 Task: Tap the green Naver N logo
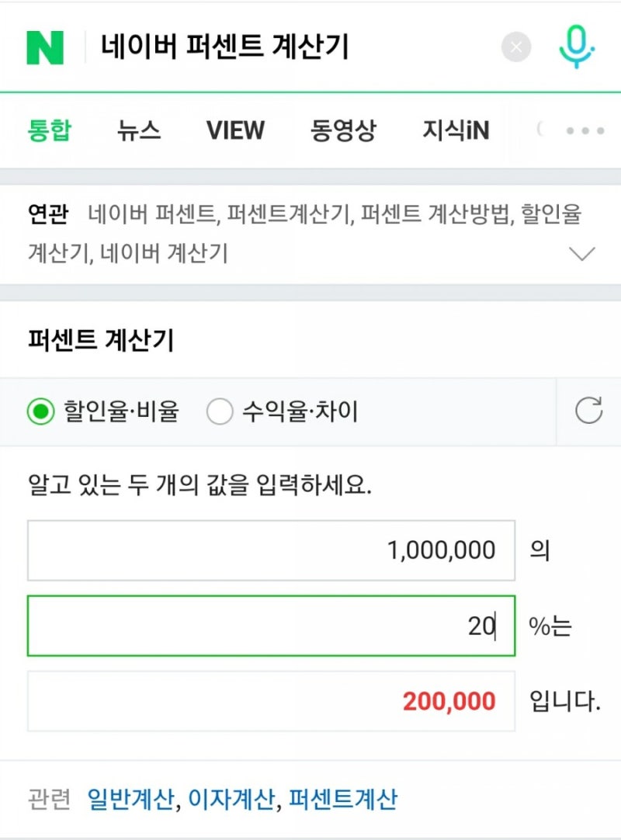point(45,47)
